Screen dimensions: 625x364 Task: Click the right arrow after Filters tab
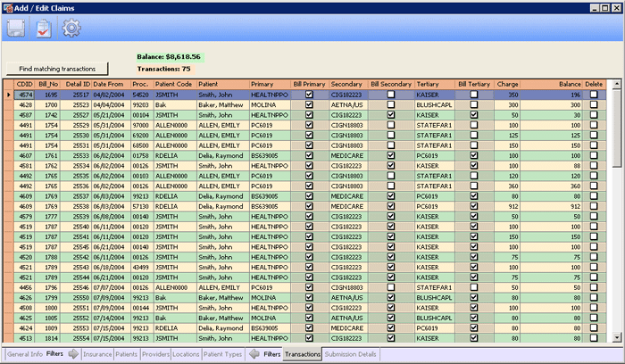pyautogui.click(x=73, y=354)
